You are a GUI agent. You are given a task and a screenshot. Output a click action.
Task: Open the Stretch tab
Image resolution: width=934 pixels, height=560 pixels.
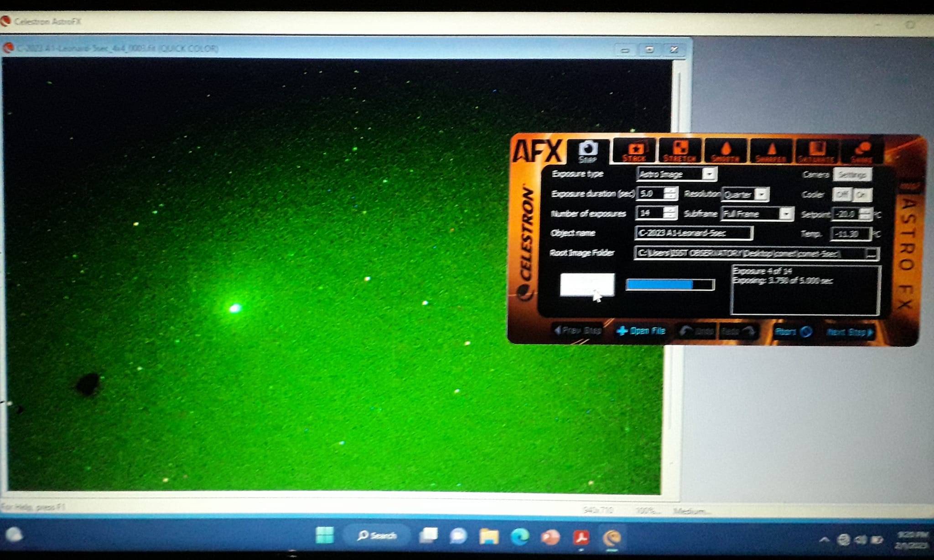680,151
